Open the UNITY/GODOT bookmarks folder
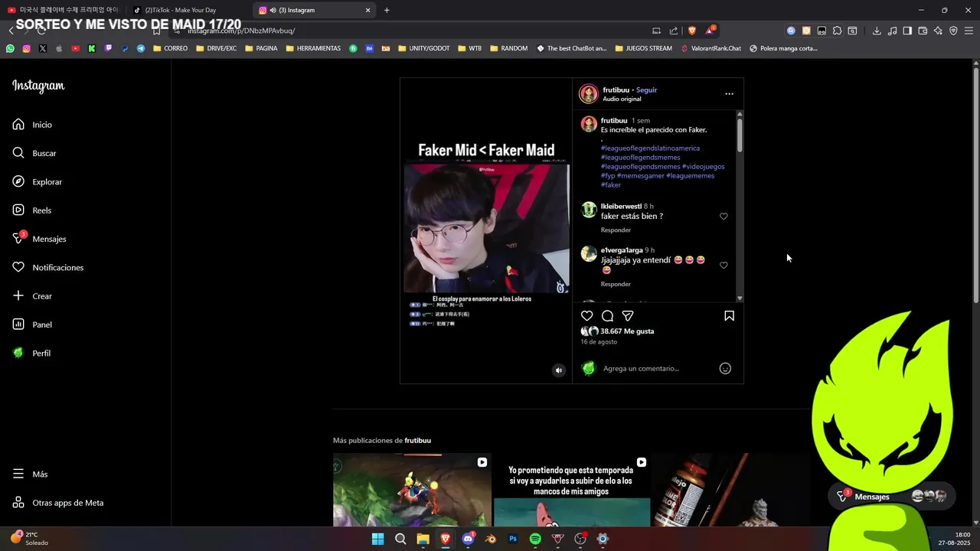 [x=423, y=48]
